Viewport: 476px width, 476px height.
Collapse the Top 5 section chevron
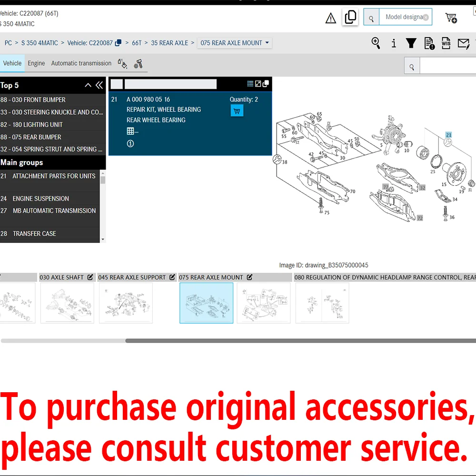88,85
